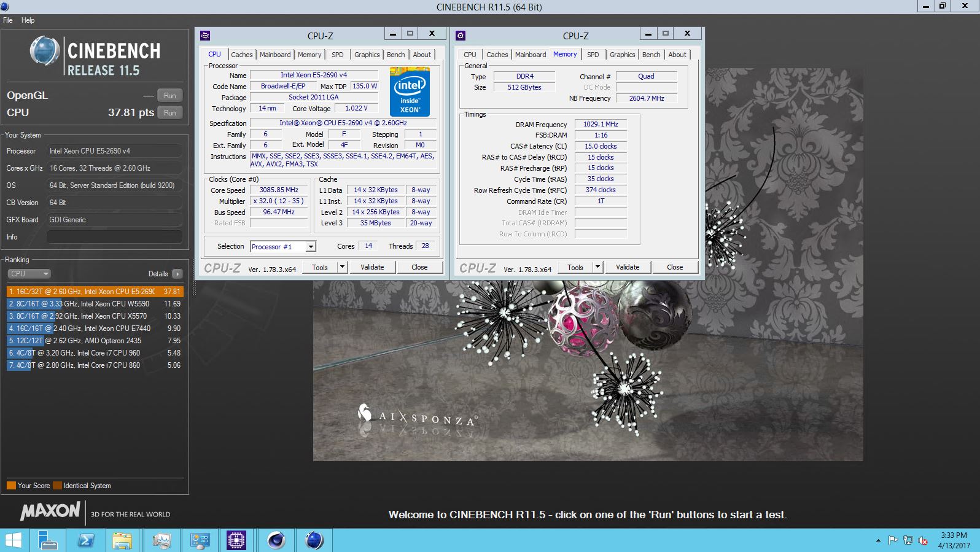Click the memory Size 512 GBytes field

[x=524, y=88]
